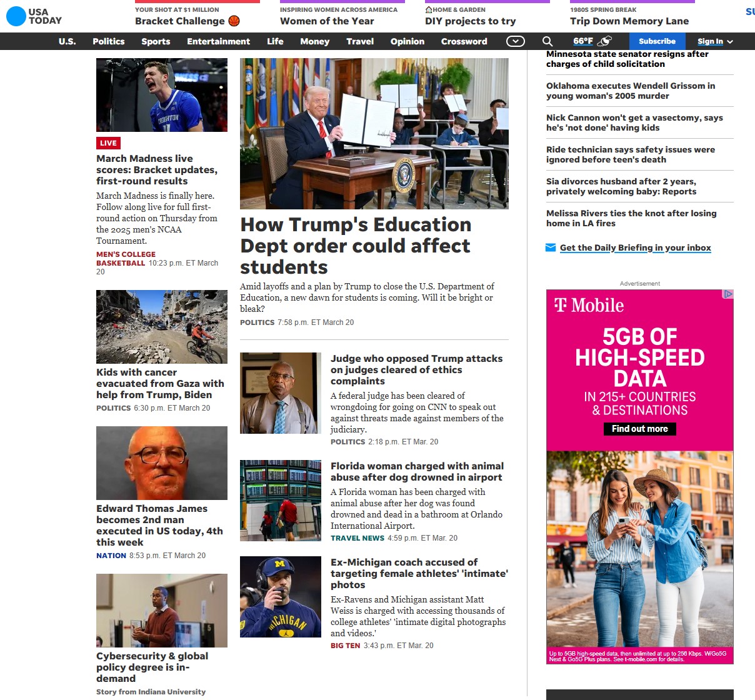
Task: Select the Entertainment section
Action: pos(219,41)
